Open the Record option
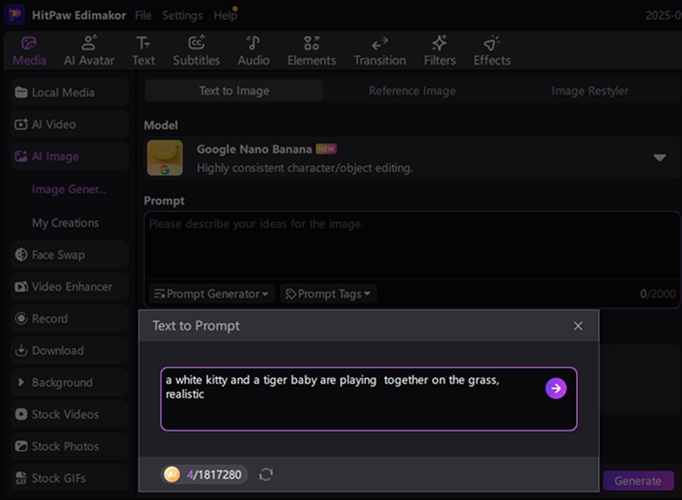Screen dimensions: 682x500 pyautogui.click(x=70, y=318)
